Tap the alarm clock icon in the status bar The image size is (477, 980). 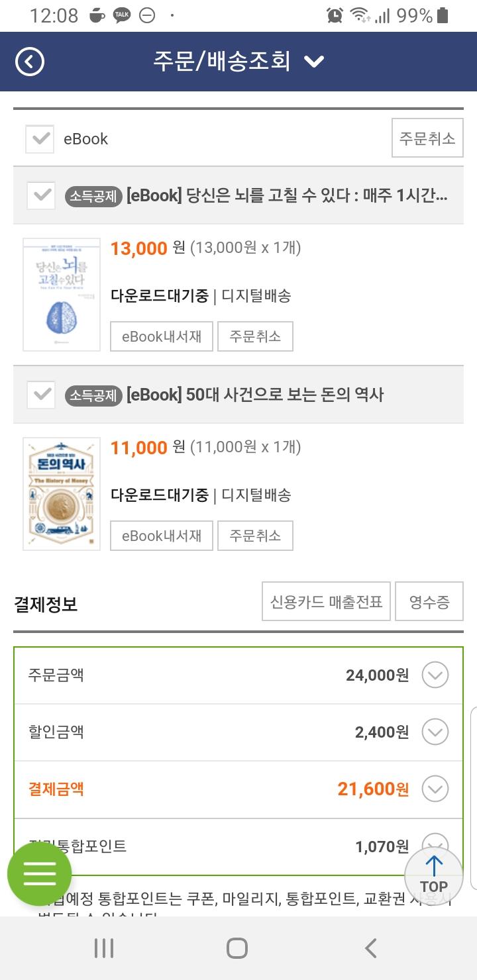[x=335, y=15]
